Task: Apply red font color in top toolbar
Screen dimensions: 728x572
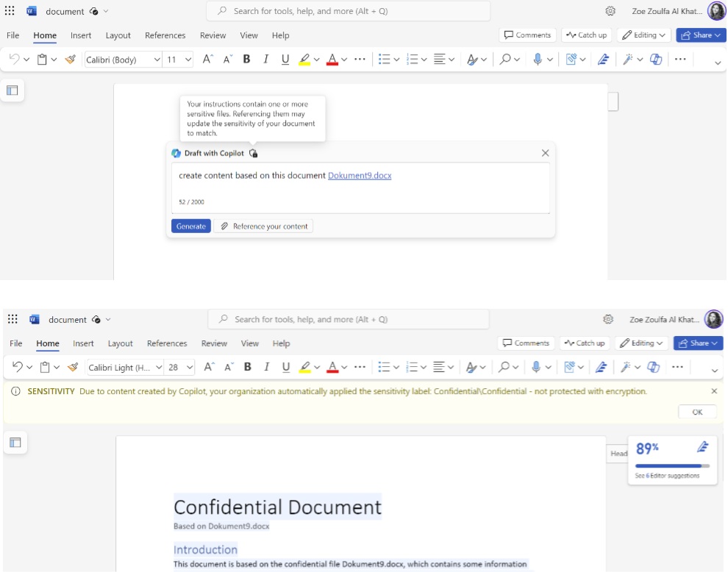Action: click(332, 60)
